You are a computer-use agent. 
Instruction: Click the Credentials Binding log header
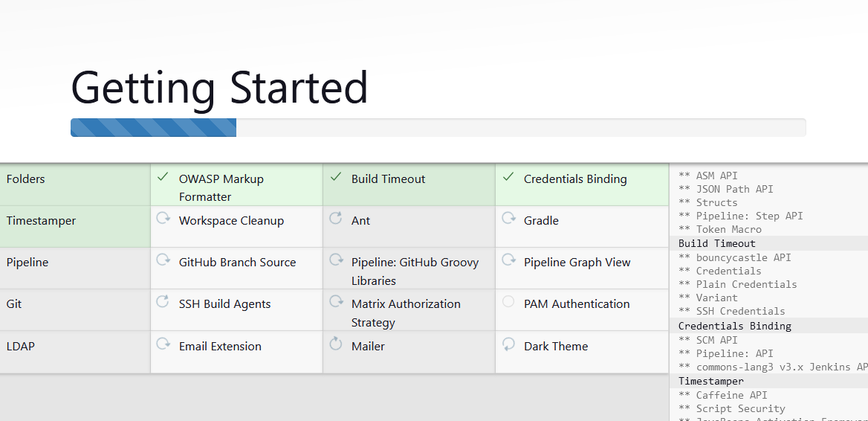[x=735, y=326]
